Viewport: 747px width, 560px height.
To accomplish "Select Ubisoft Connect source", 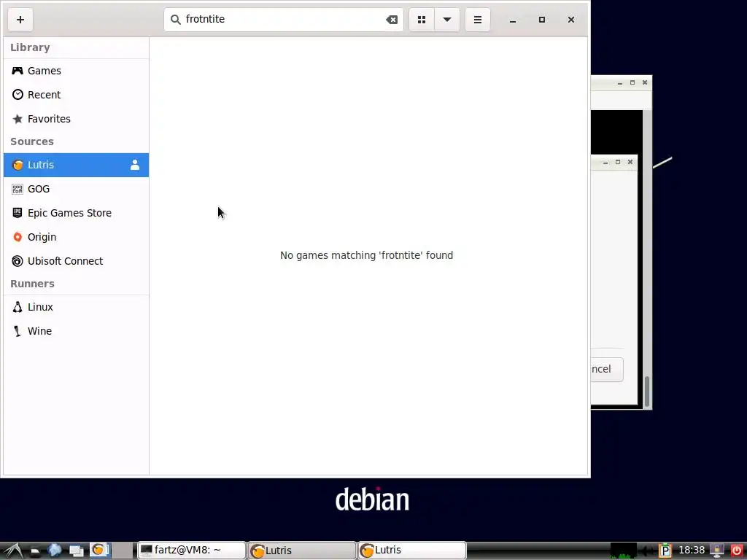I will [76, 261].
